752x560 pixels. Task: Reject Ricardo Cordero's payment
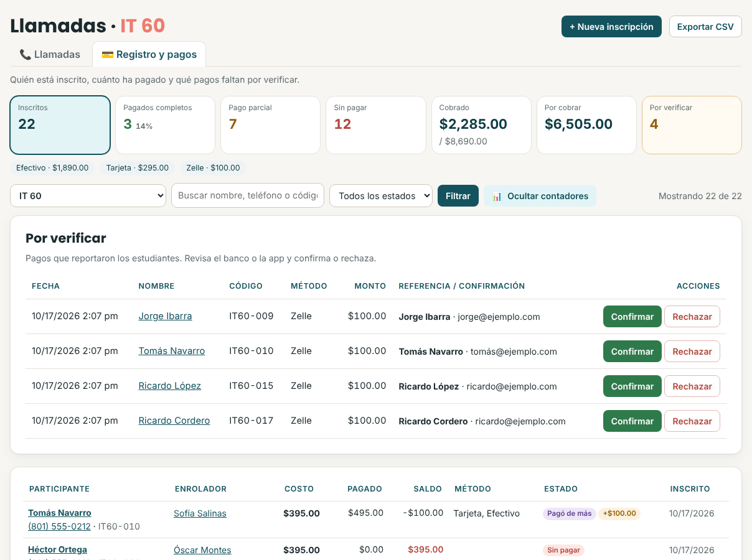[692, 421]
